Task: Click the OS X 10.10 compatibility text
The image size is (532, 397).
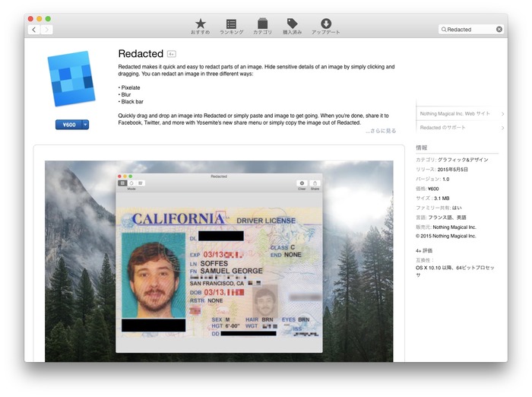Action: [455, 271]
